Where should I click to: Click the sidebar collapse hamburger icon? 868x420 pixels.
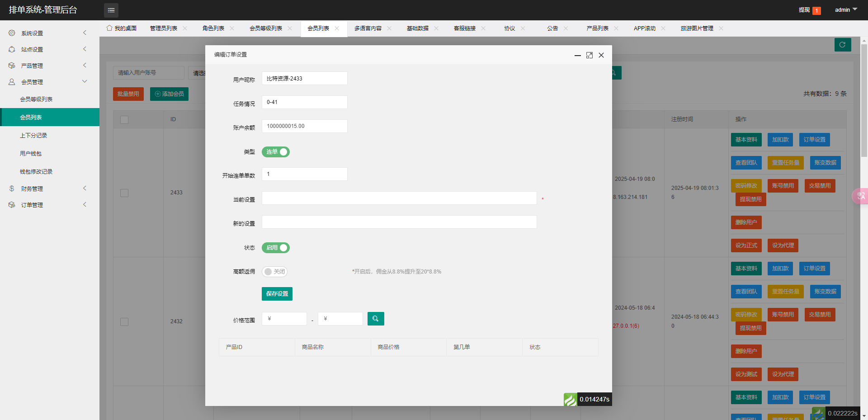point(111,10)
